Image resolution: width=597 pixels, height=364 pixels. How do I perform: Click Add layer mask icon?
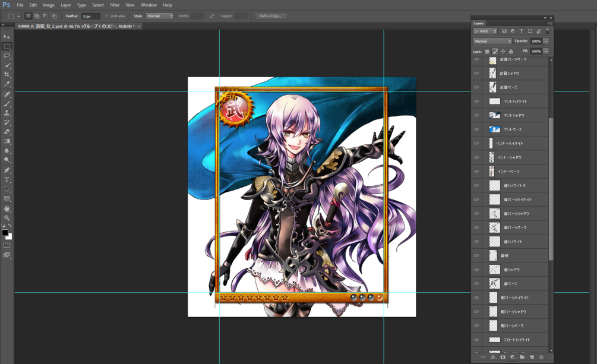click(503, 357)
